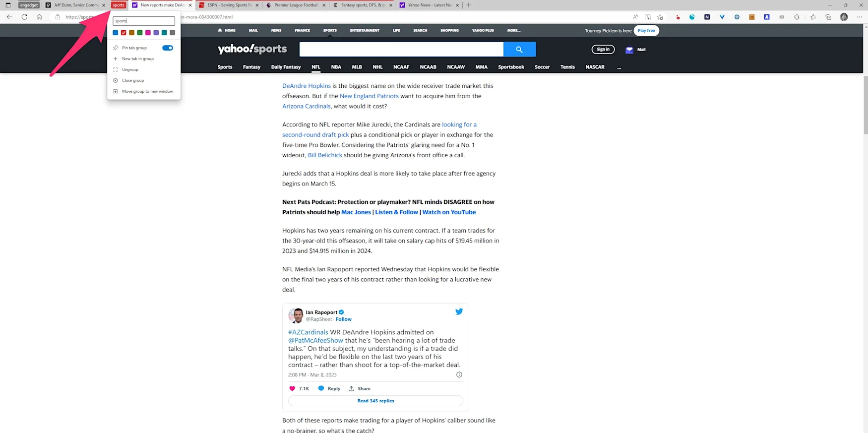This screenshot has height=433, width=868.
Task: Click the Read Aloud icon
Action: point(635,17)
